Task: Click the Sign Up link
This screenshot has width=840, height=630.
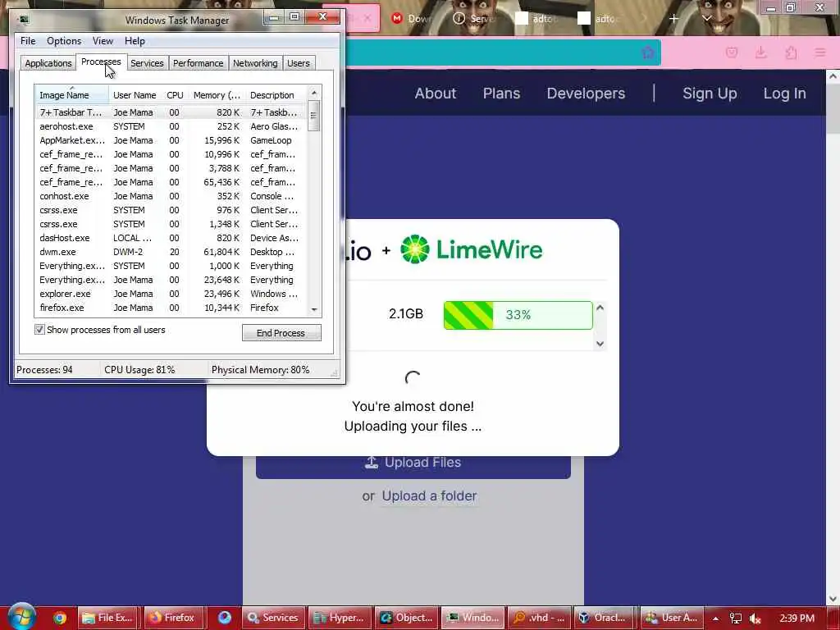Action: [x=710, y=94]
